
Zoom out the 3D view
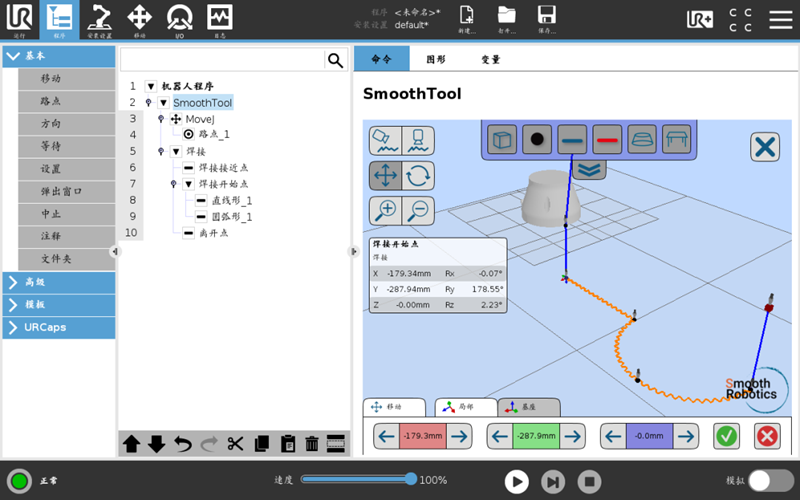pos(418,210)
